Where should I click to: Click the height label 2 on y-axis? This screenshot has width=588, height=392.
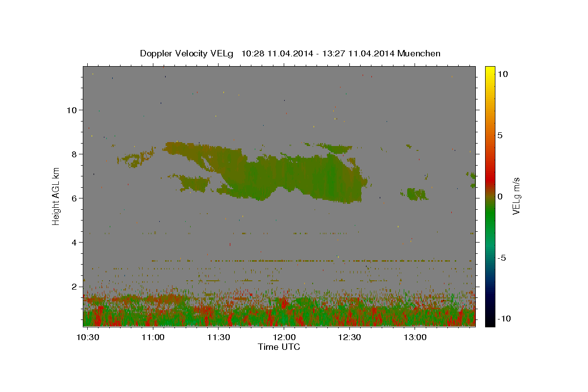tap(73, 287)
